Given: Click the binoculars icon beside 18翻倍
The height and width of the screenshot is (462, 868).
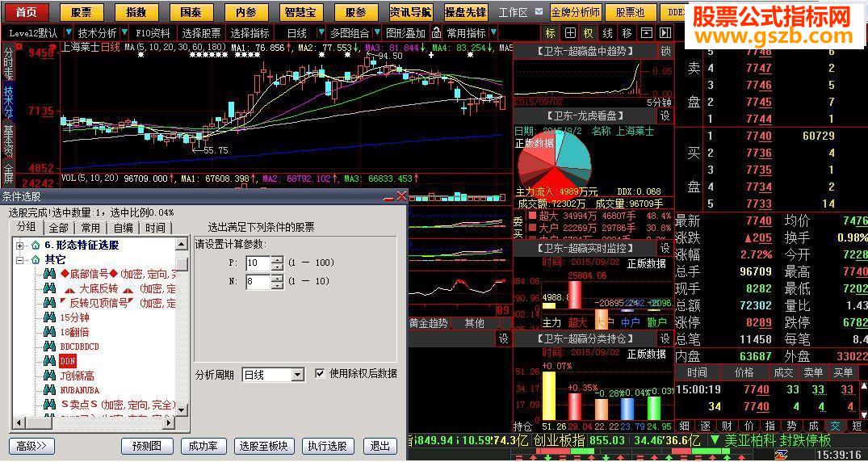Looking at the screenshot, I should (50, 333).
